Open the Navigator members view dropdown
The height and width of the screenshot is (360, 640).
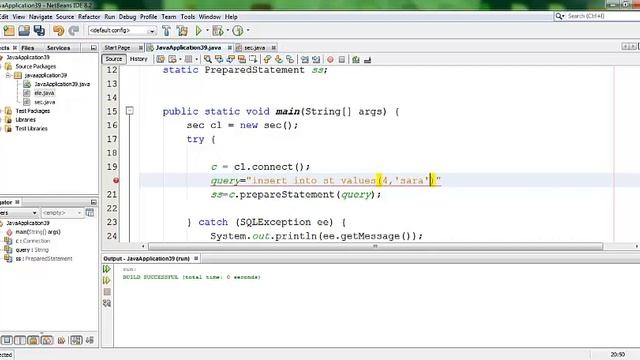pos(18,213)
